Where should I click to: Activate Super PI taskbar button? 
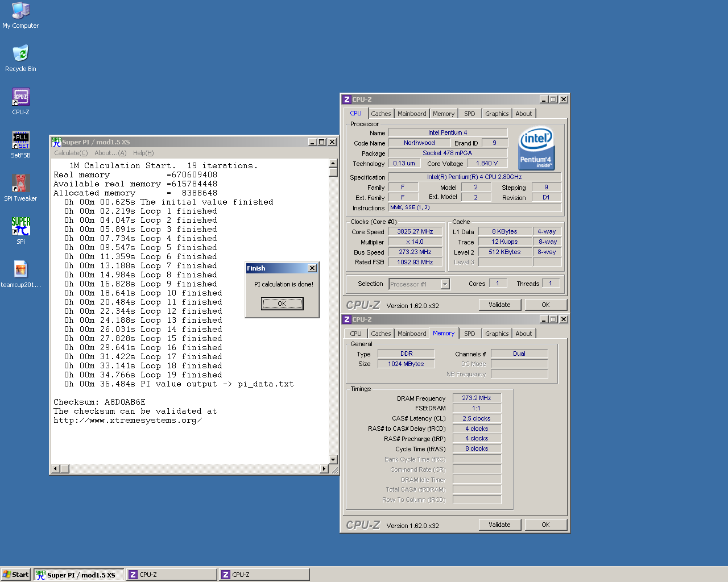[x=79, y=575]
